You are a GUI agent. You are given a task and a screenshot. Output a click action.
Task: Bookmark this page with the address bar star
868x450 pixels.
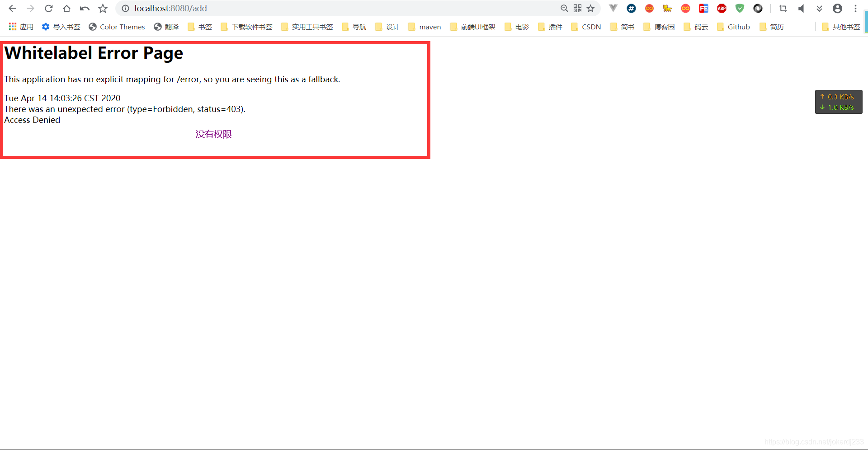pyautogui.click(x=590, y=9)
